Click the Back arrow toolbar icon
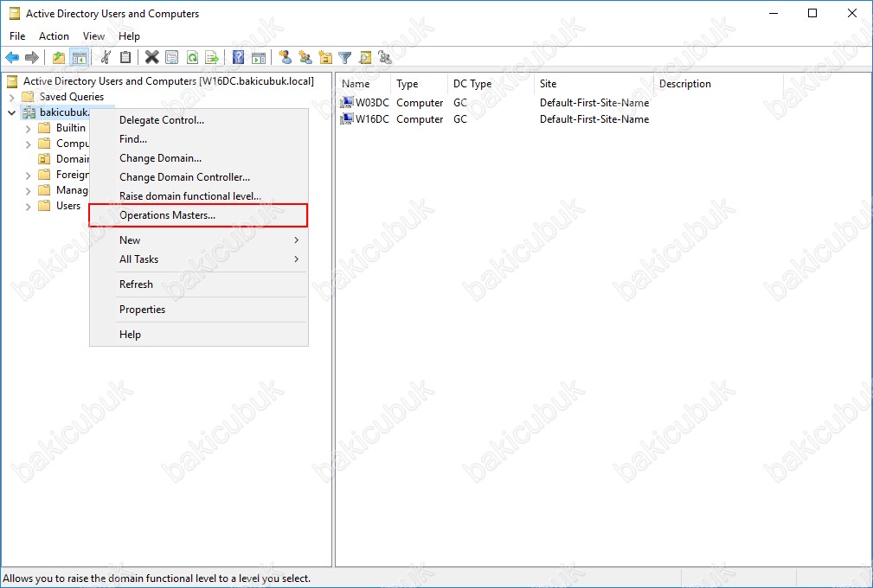The image size is (873, 588). coord(12,57)
